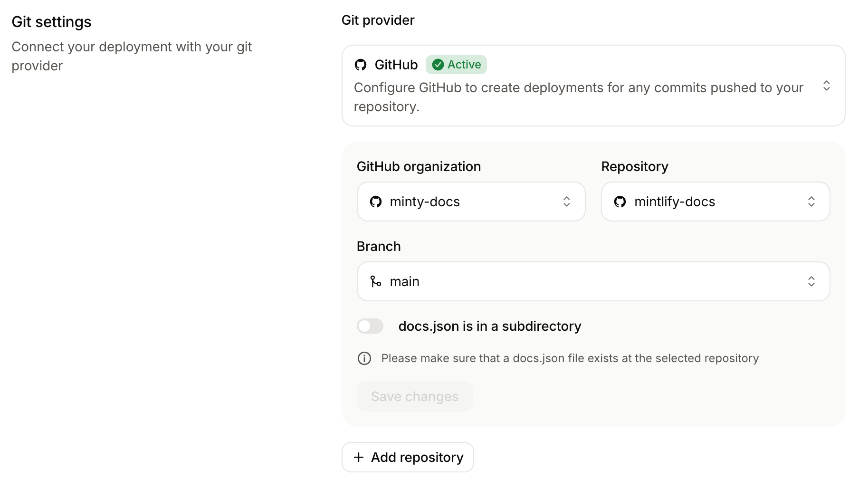Click the GitHub logo in the provider card

click(x=361, y=65)
